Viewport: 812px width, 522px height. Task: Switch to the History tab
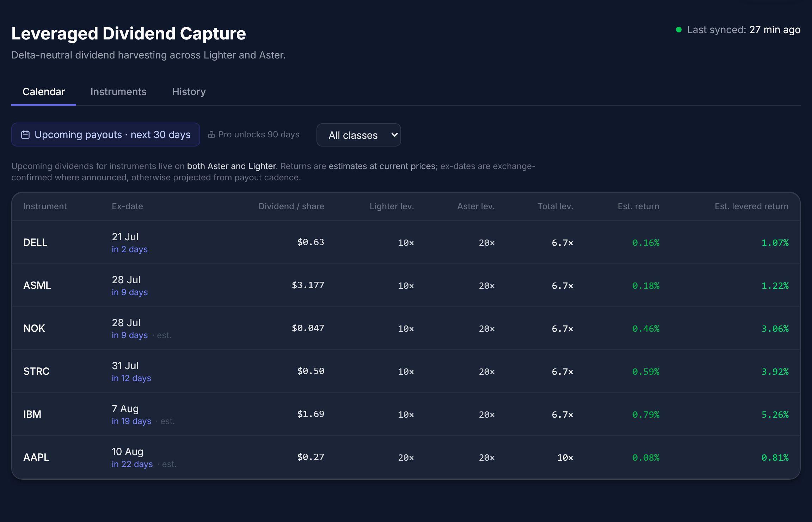click(x=189, y=92)
